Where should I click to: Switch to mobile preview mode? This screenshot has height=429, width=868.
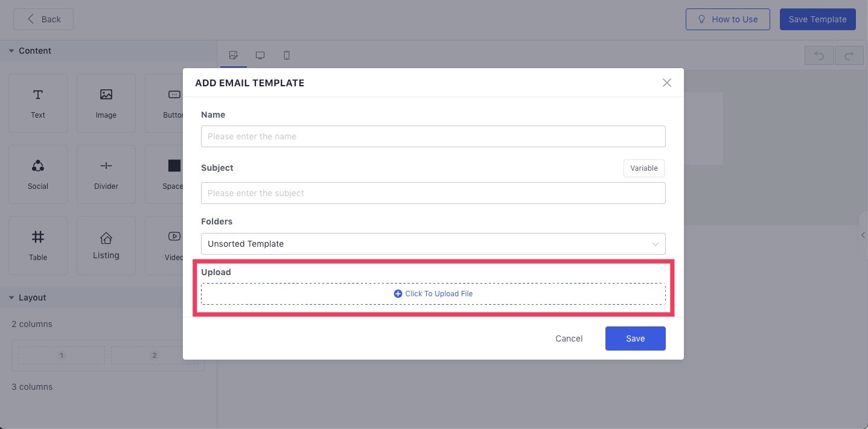click(287, 55)
